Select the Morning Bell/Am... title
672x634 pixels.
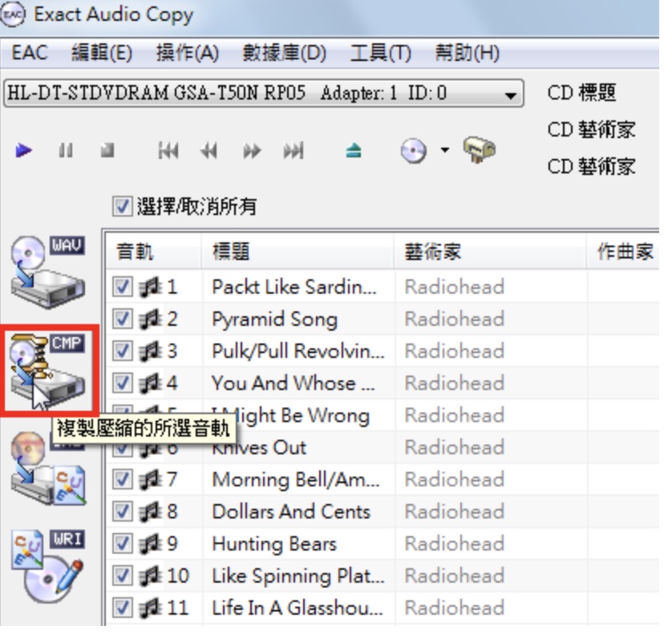coord(296,480)
